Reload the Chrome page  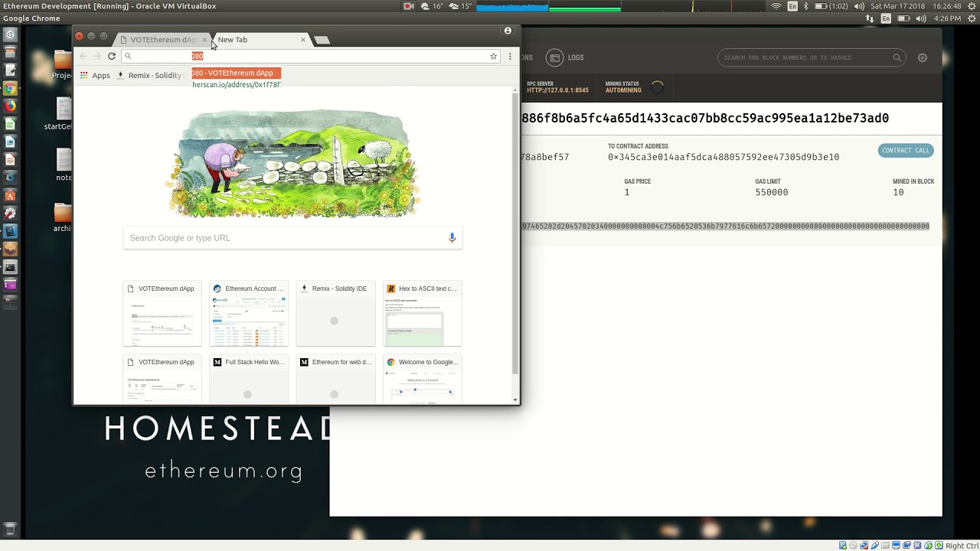112,56
